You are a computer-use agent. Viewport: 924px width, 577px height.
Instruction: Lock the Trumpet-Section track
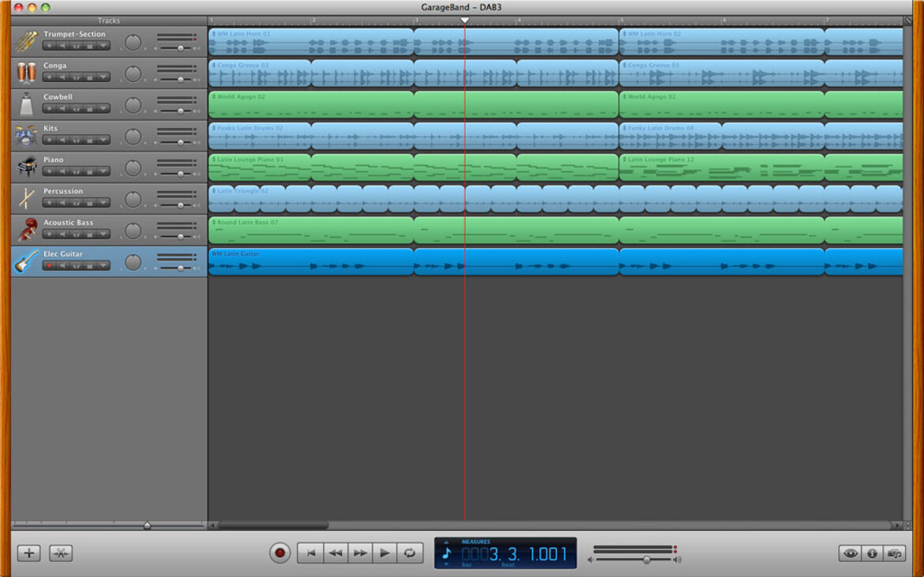pyautogui.click(x=89, y=46)
